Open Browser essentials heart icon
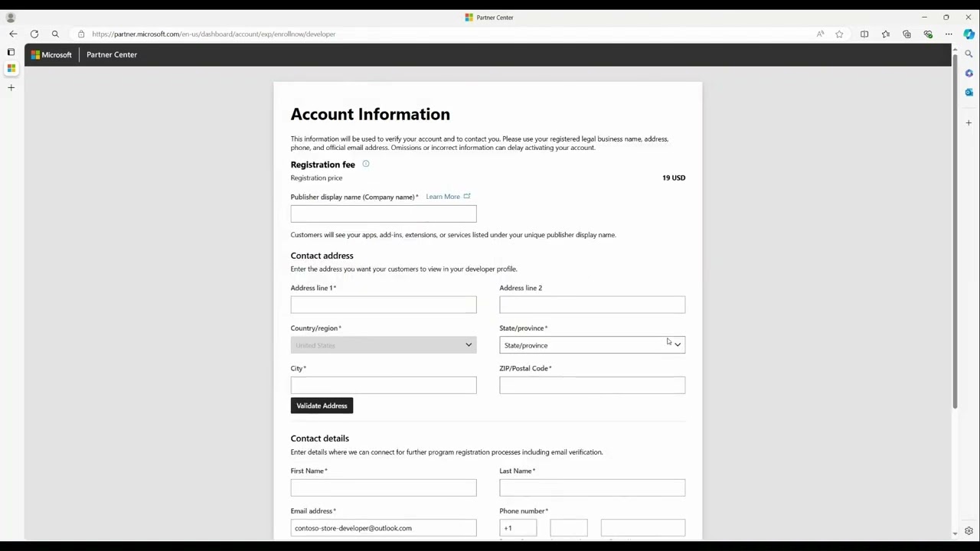The width and height of the screenshot is (980, 551). pos(928,34)
